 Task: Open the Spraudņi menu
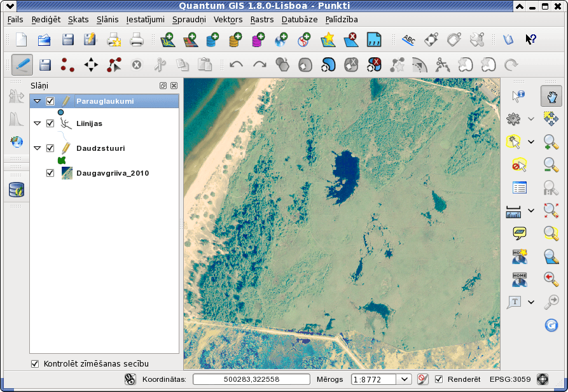pyautogui.click(x=189, y=20)
